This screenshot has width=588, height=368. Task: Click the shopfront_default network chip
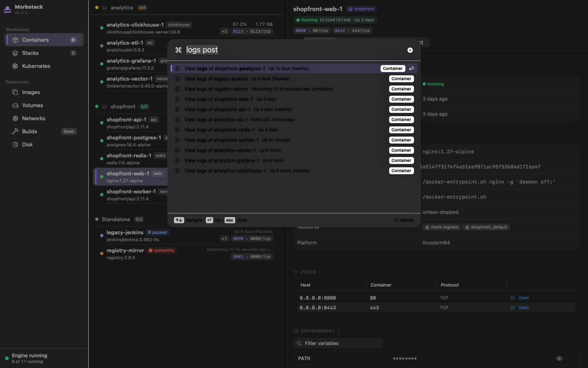pos(486,227)
